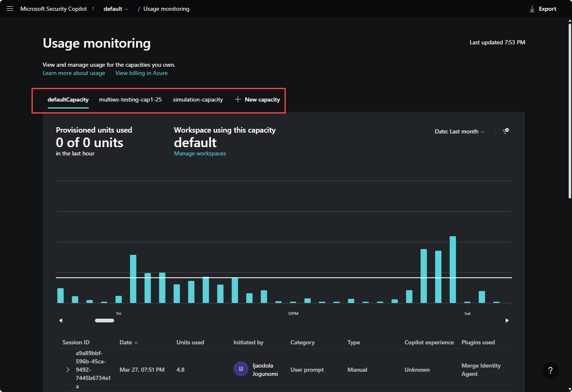The height and width of the screenshot is (392, 572).
Task: Click the plus icon for New capacity
Action: point(238,99)
